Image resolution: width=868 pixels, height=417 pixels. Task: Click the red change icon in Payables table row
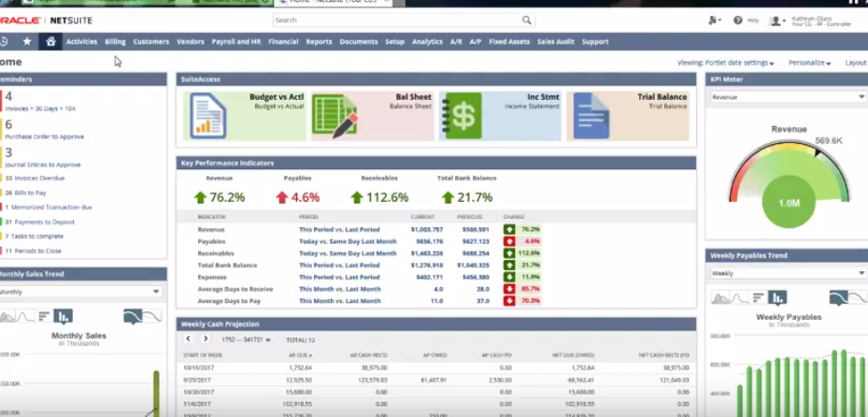point(508,241)
